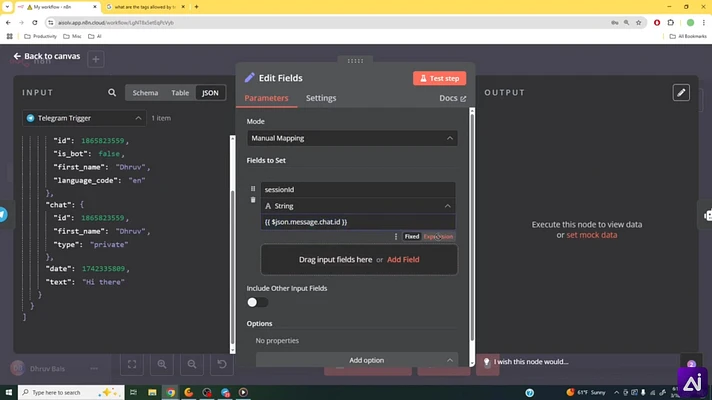Open File Explorer from taskbar
Image resolution: width=712 pixels, height=400 pixels.
click(x=152, y=392)
